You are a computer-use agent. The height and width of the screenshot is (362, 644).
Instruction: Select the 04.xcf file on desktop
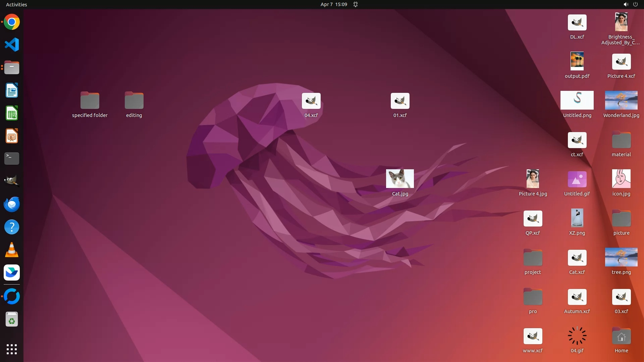[311, 101]
